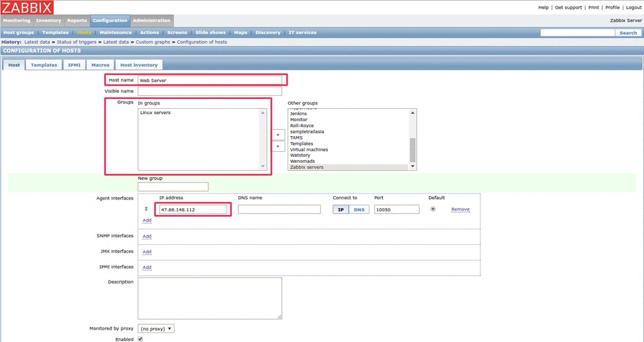The width and height of the screenshot is (644, 342).
Task: Click up arrow of In groups scrollbar
Action: (x=263, y=112)
